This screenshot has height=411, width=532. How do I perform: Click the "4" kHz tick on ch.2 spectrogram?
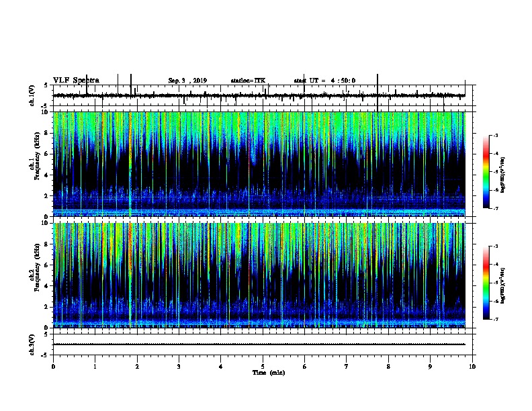pyautogui.click(x=46, y=286)
